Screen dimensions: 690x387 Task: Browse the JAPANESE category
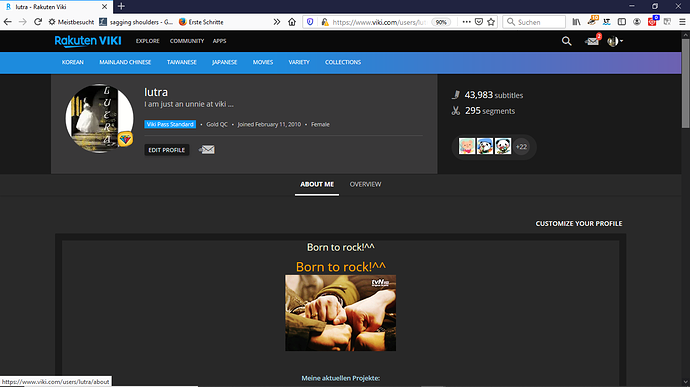[224, 62]
